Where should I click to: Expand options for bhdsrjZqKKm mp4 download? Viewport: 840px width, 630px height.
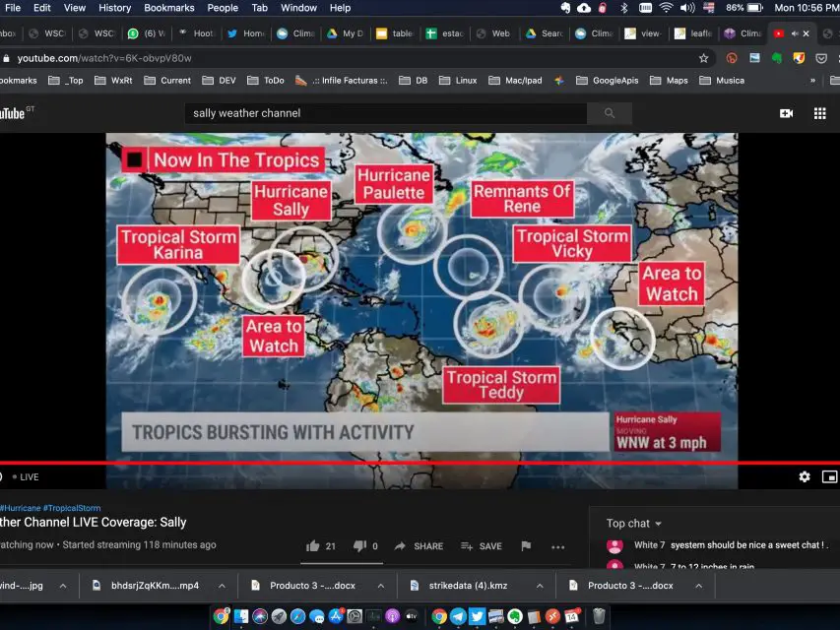[222, 586]
